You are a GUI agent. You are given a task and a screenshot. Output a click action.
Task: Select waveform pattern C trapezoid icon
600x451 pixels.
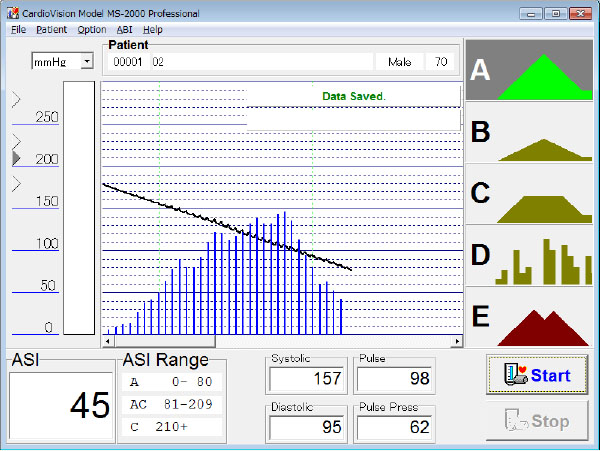click(529, 194)
